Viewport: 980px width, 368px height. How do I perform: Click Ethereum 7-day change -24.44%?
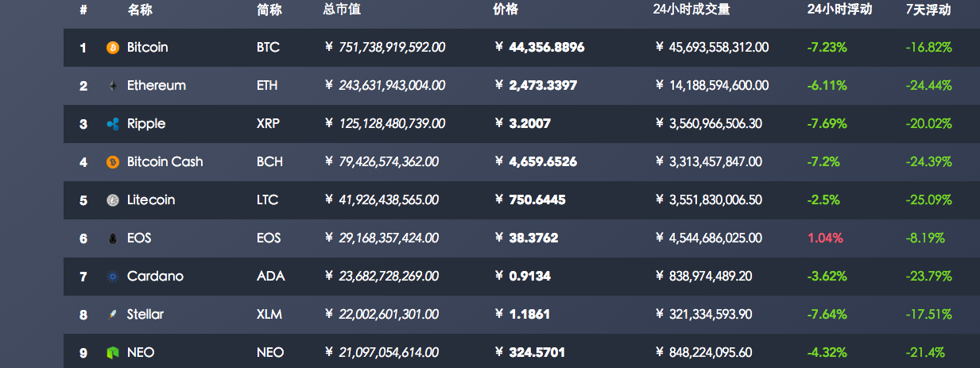[929, 86]
